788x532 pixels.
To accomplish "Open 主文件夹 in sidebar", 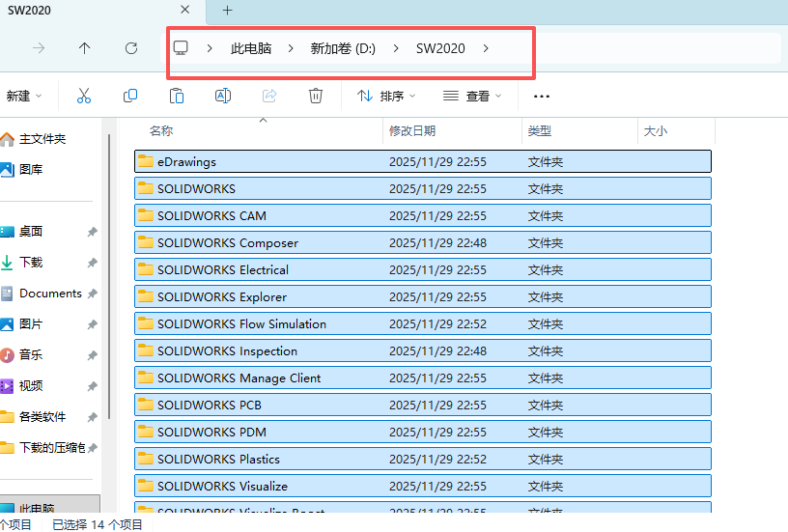I will click(x=42, y=139).
